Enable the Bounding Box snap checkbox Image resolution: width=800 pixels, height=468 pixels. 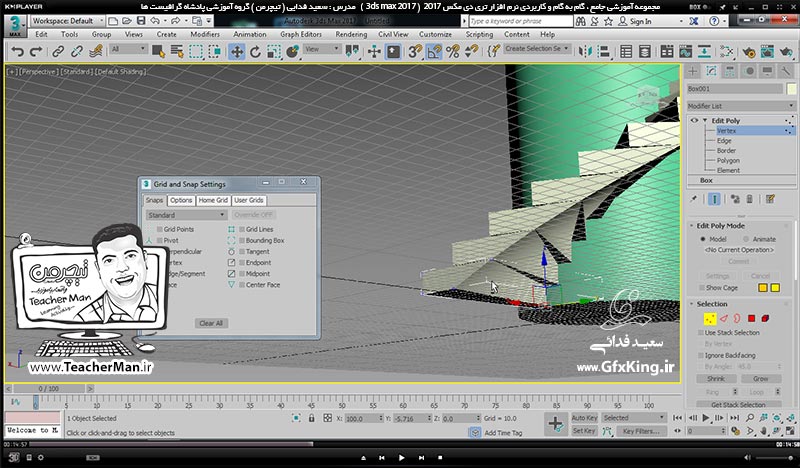click(242, 240)
